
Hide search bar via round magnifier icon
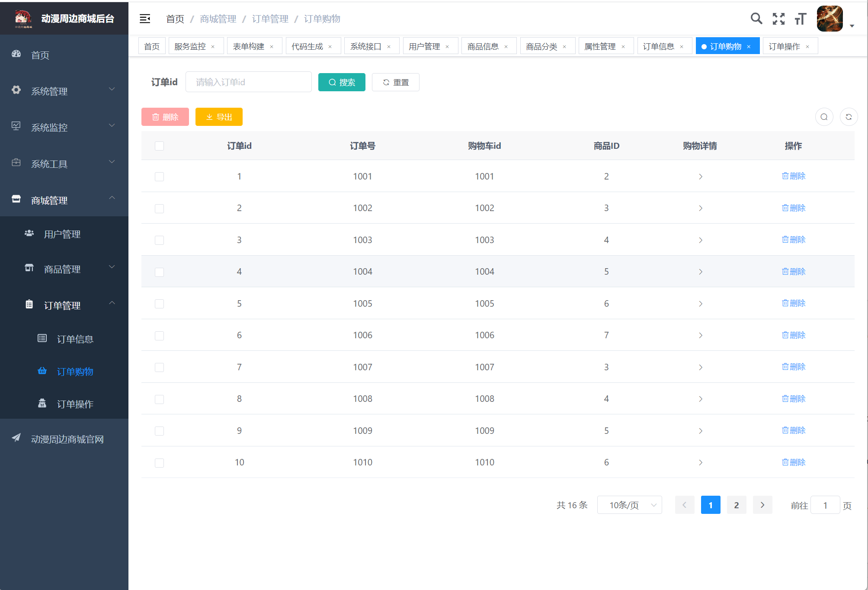pos(824,117)
